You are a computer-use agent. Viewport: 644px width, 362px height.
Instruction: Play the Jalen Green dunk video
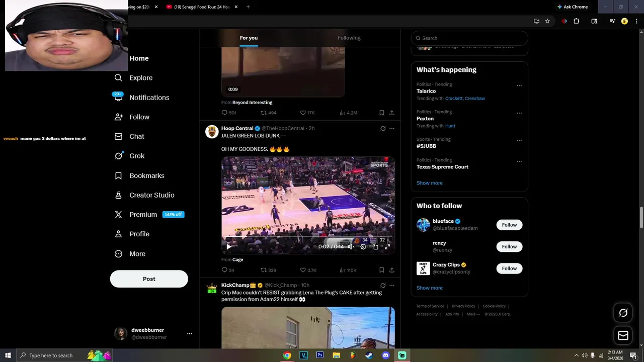click(229, 246)
